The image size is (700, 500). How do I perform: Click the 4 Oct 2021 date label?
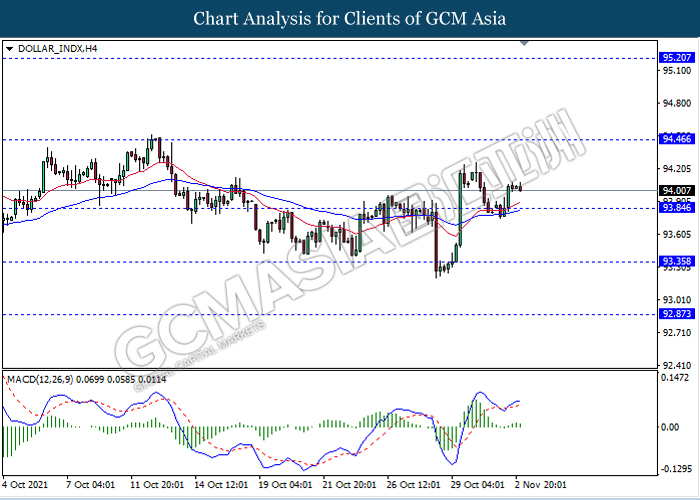25,485
